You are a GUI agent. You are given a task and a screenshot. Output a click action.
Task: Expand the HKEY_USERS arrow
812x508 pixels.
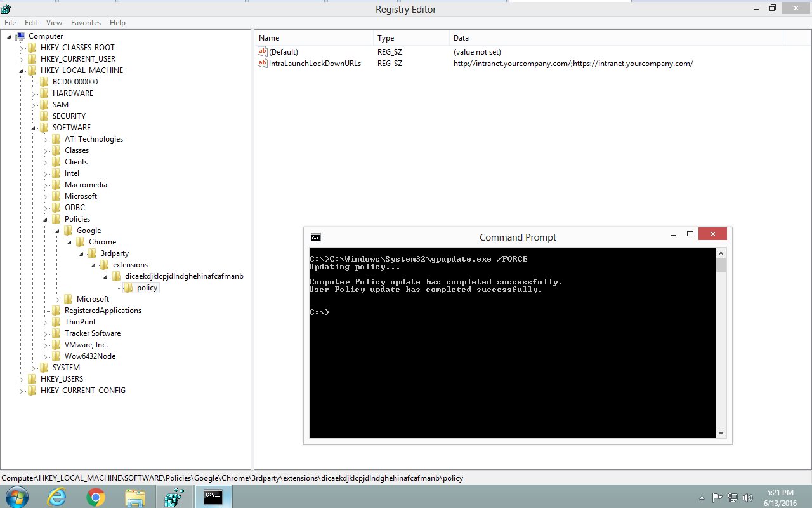(x=22, y=380)
